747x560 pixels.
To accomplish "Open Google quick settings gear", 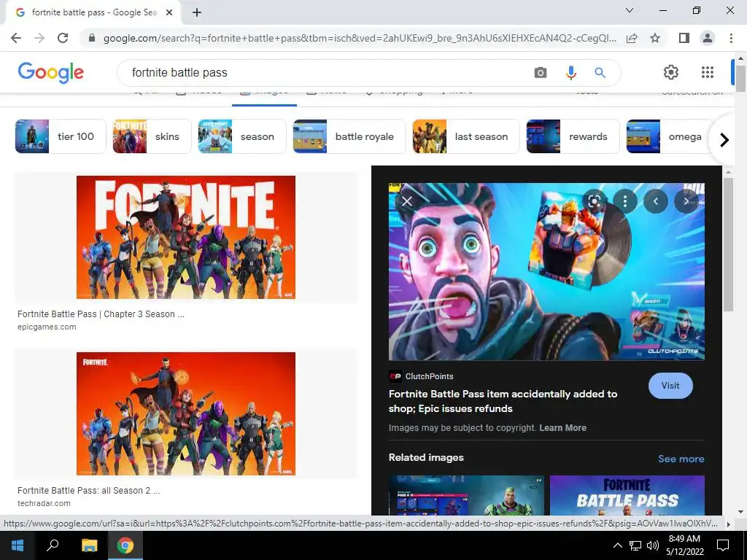I will click(x=671, y=72).
